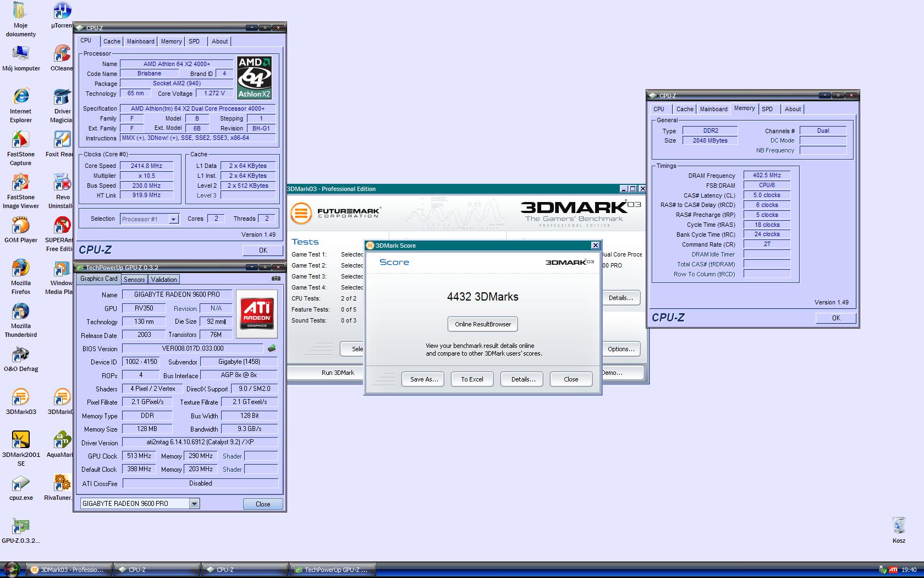Click DRAM Frequency 402.5 MHz field
Viewport: 924px width, 578px height.
click(x=767, y=176)
